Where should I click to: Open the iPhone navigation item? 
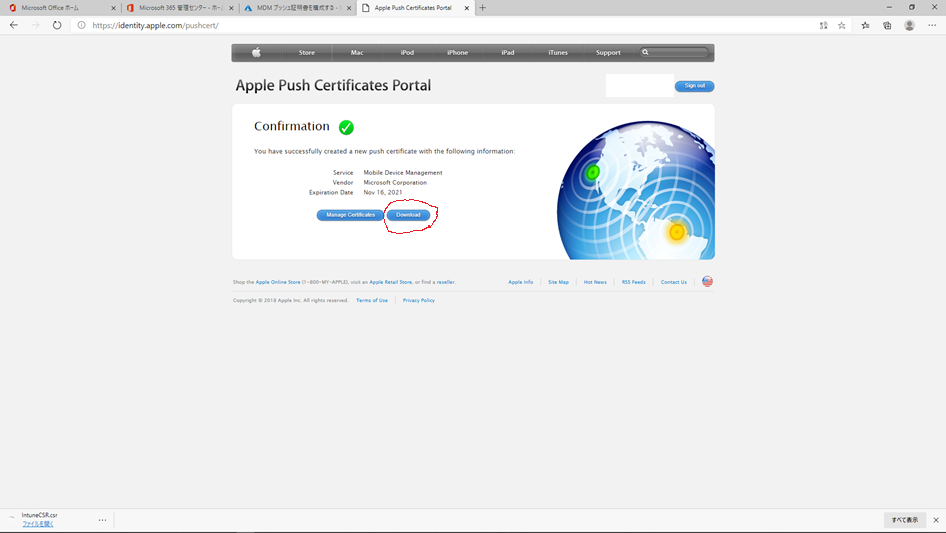tap(457, 53)
